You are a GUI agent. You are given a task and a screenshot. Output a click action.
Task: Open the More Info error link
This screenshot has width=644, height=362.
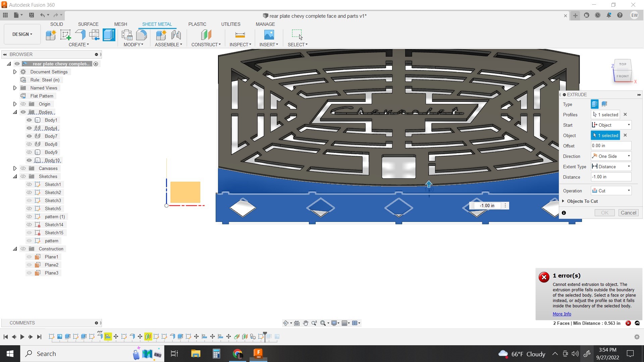(562, 314)
